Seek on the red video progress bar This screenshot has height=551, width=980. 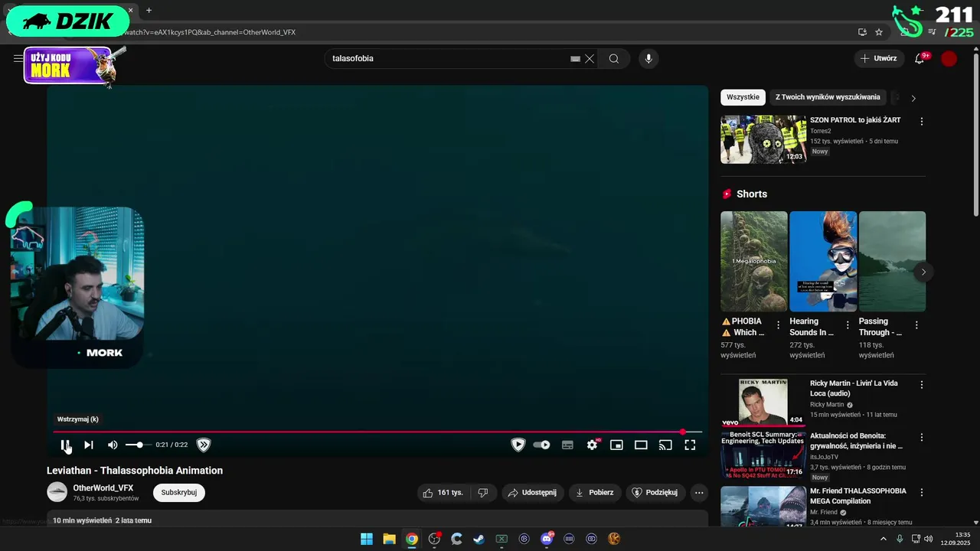(377, 432)
